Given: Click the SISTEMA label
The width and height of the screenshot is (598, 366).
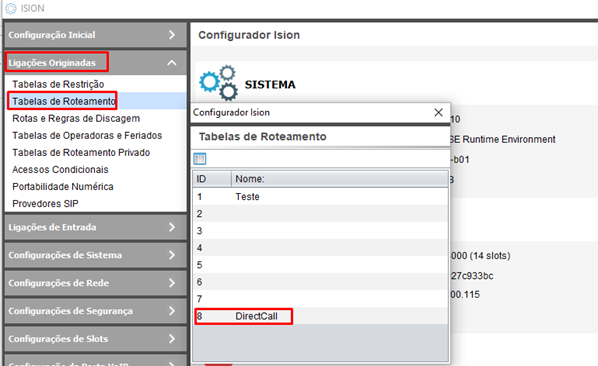Looking at the screenshot, I should tap(270, 84).
